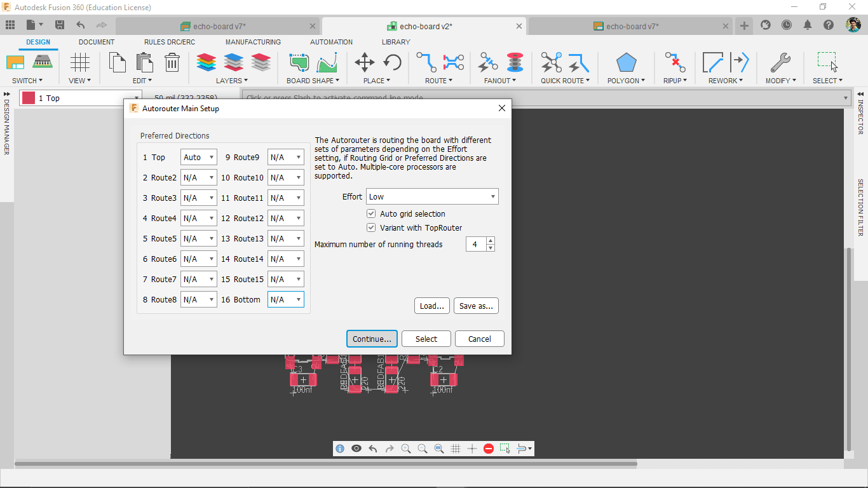
Task: Open the job status clock icon
Action: pyautogui.click(x=787, y=25)
